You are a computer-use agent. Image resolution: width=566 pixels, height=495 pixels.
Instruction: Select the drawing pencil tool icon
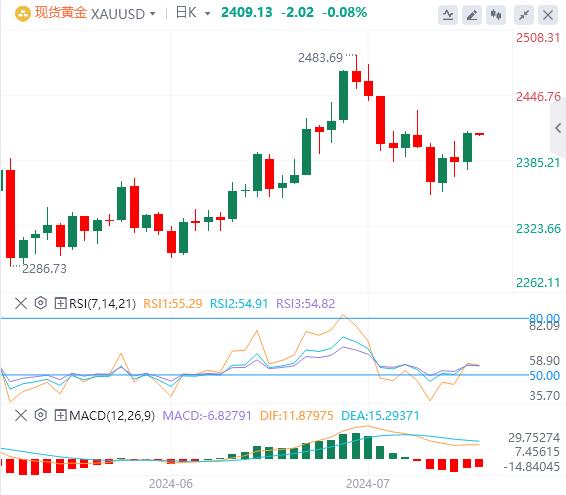(x=472, y=15)
